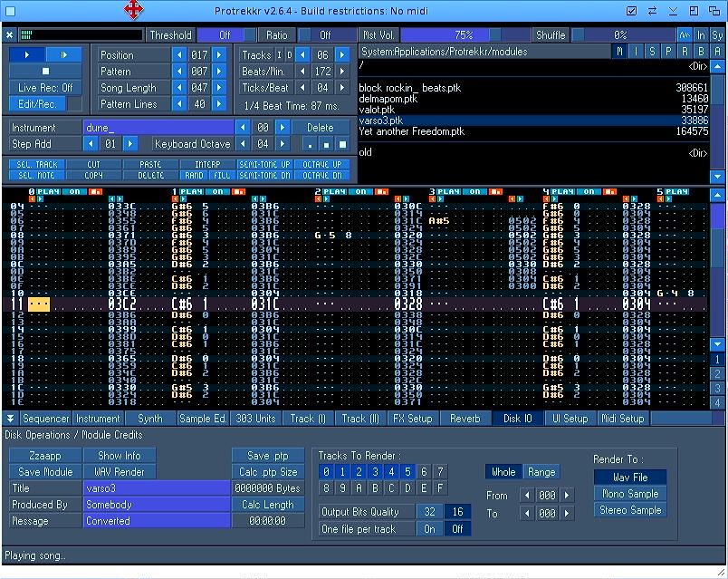Increase Beats/Min. with right arrow
The width and height of the screenshot is (728, 579).
tap(342, 71)
